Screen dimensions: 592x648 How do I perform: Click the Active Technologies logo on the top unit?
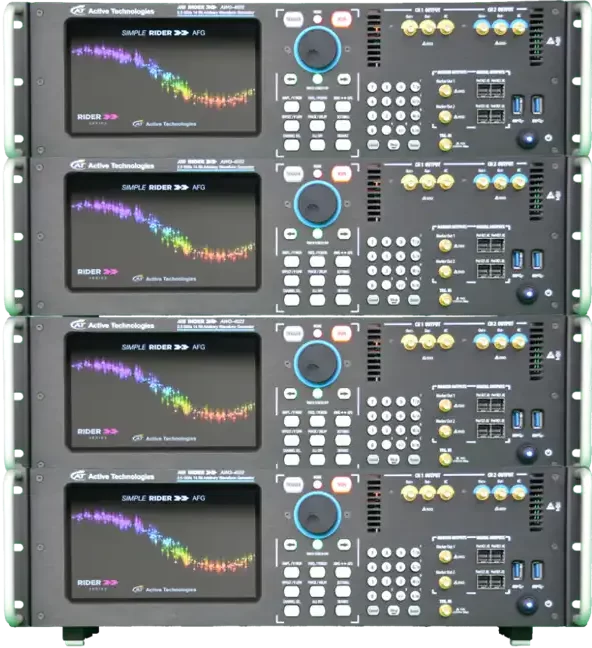coord(112,11)
